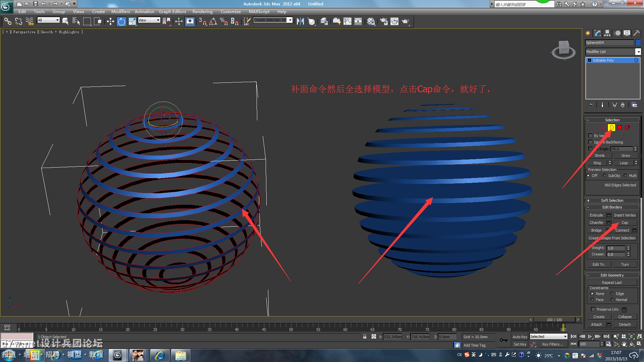The image size is (644, 362).
Task: Switch to the Hierarchy command panel
Action: tap(607, 33)
